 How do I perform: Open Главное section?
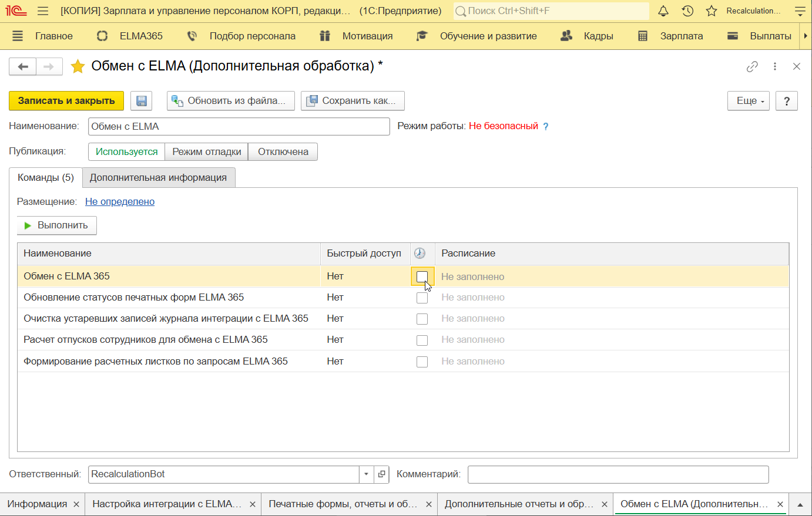click(x=54, y=36)
